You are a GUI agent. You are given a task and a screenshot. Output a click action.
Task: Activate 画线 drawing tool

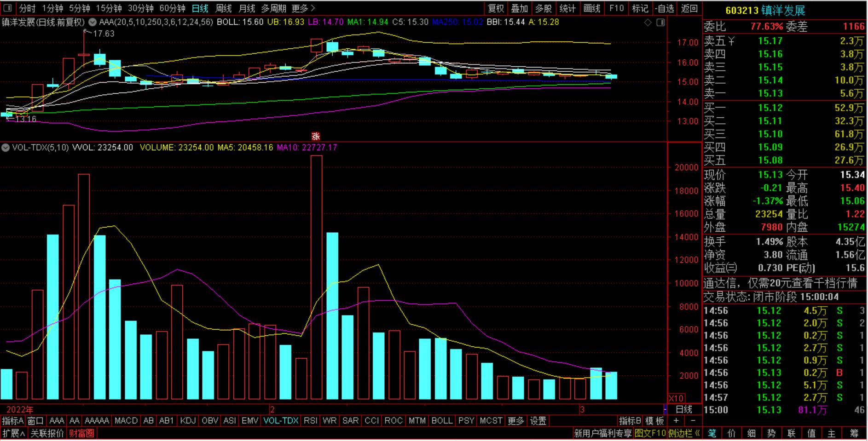pos(592,8)
